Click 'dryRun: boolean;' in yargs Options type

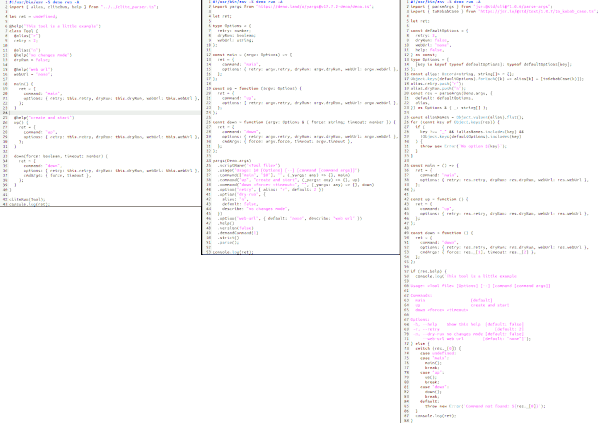236,36
